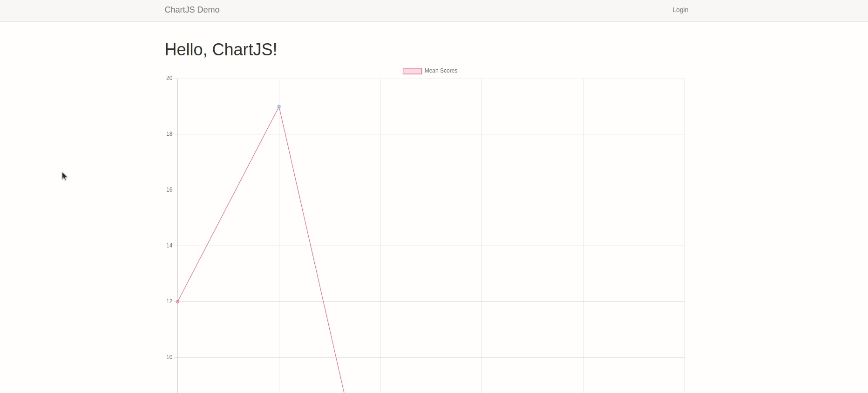
Task: Click the y-axis label 20
Action: click(170, 78)
